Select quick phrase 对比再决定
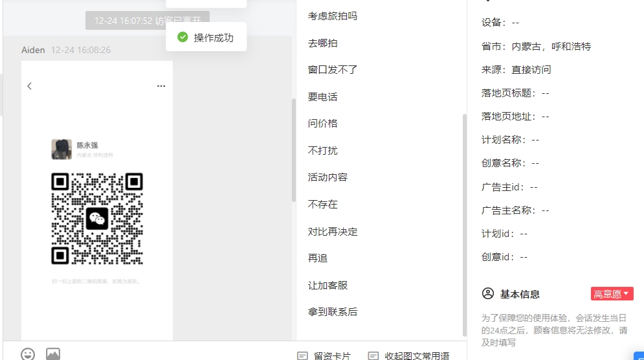Image resolution: width=644 pixels, height=360 pixels. click(x=333, y=231)
